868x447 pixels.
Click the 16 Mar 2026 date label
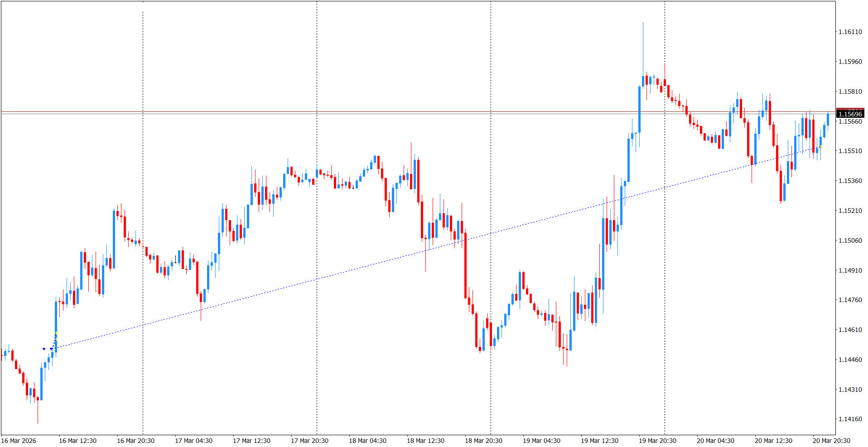pos(19,441)
